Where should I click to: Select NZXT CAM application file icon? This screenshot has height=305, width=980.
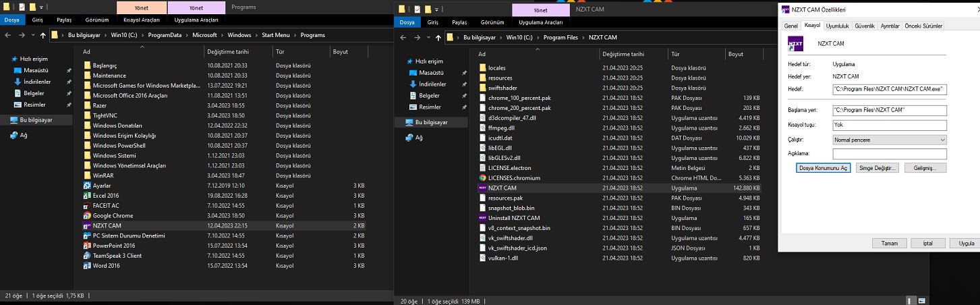(x=482, y=188)
